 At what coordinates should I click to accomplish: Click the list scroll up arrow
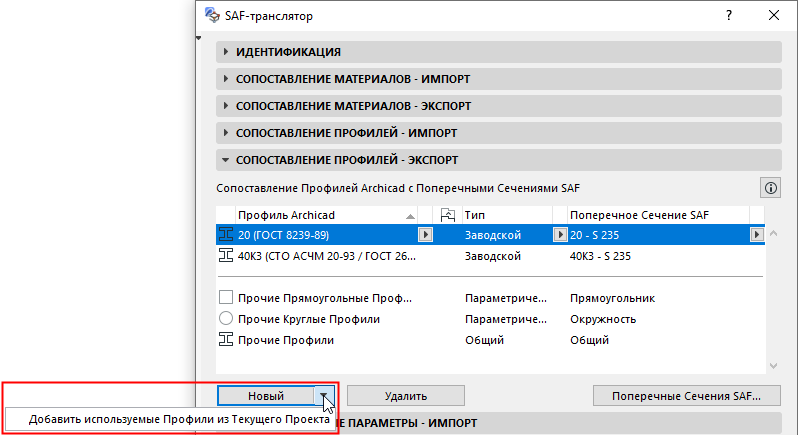coord(774,234)
